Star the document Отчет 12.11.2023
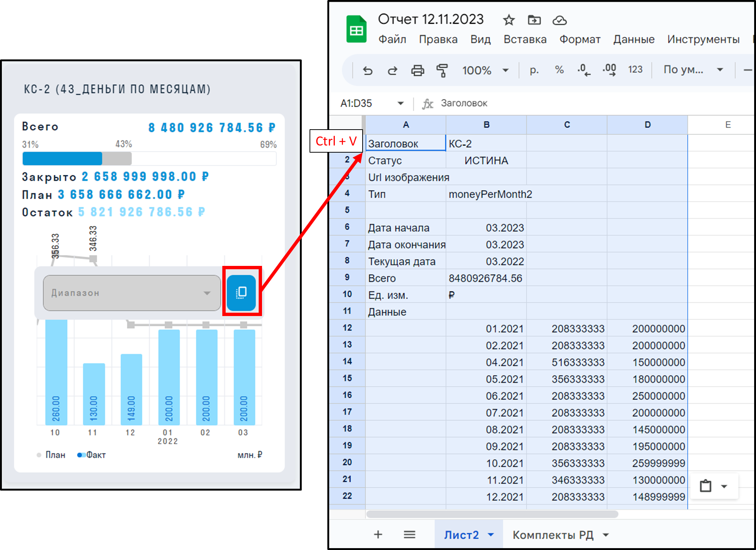Screen dimensions: 756x550 (x=508, y=20)
